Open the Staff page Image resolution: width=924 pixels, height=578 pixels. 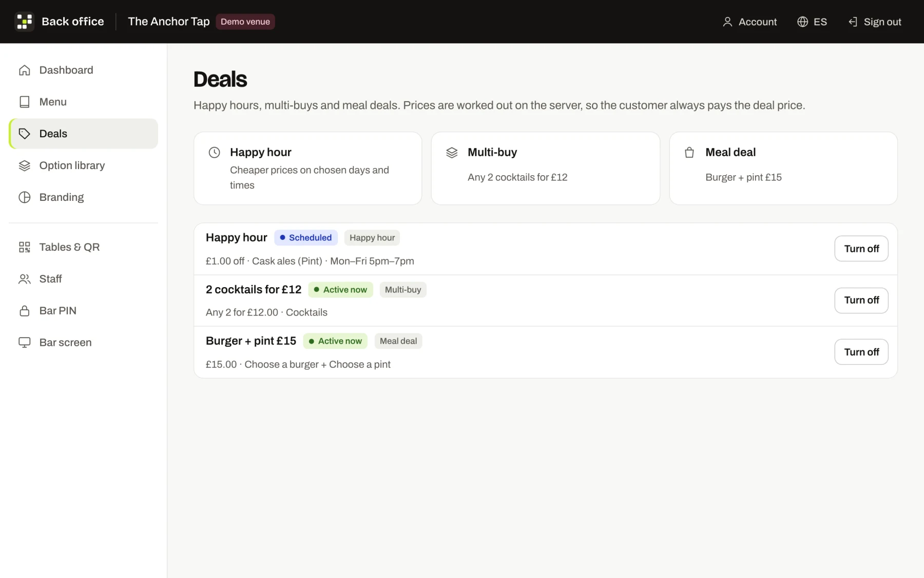click(83, 279)
